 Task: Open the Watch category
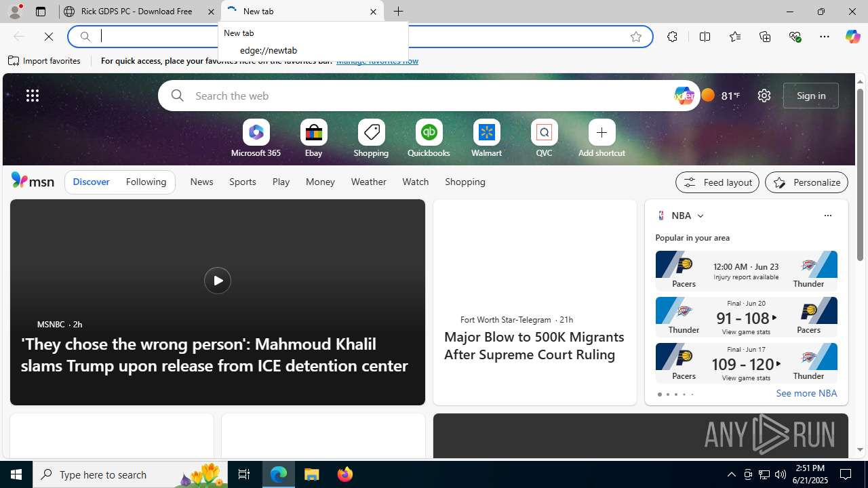[x=415, y=182]
